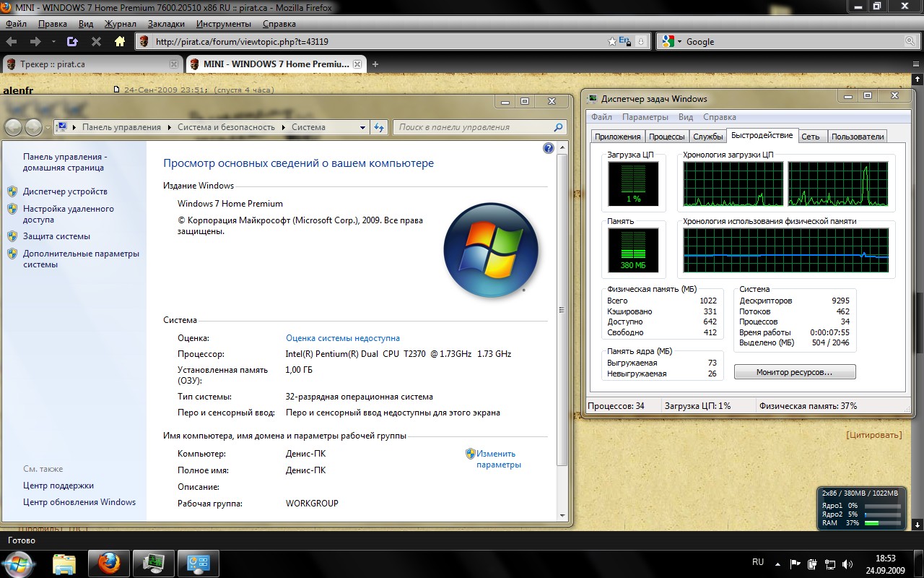Screen dimensions: 924x578
Task: Go to the Firefox home page icon
Action: (121, 42)
